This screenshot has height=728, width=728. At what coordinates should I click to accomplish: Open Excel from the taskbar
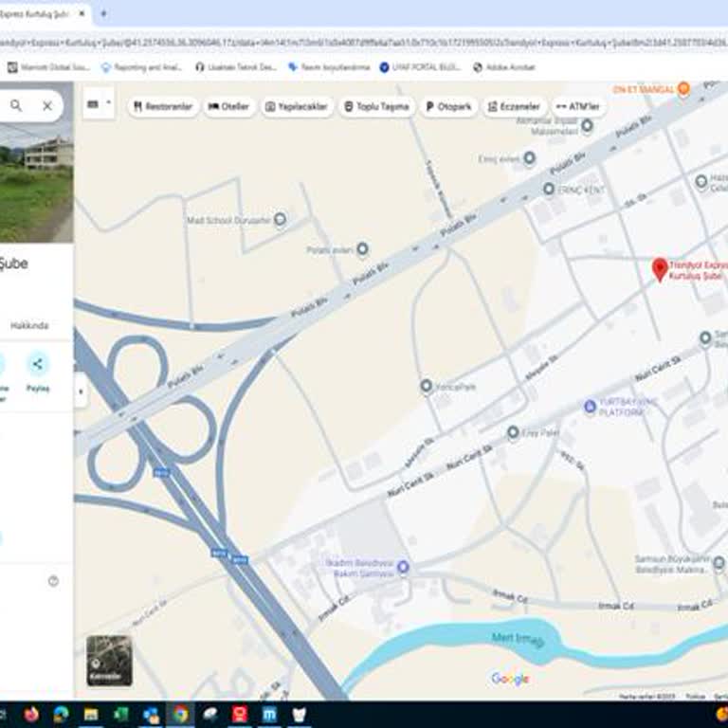120,714
